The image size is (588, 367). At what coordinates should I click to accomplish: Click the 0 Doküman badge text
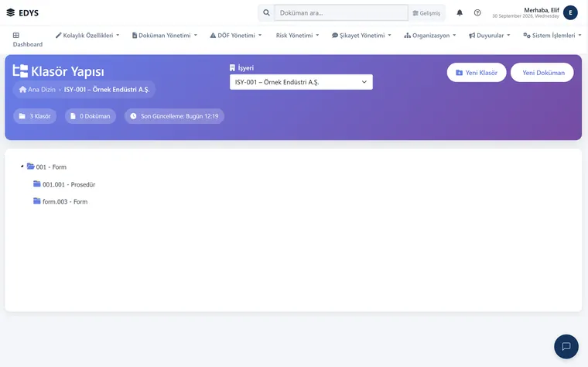click(95, 116)
